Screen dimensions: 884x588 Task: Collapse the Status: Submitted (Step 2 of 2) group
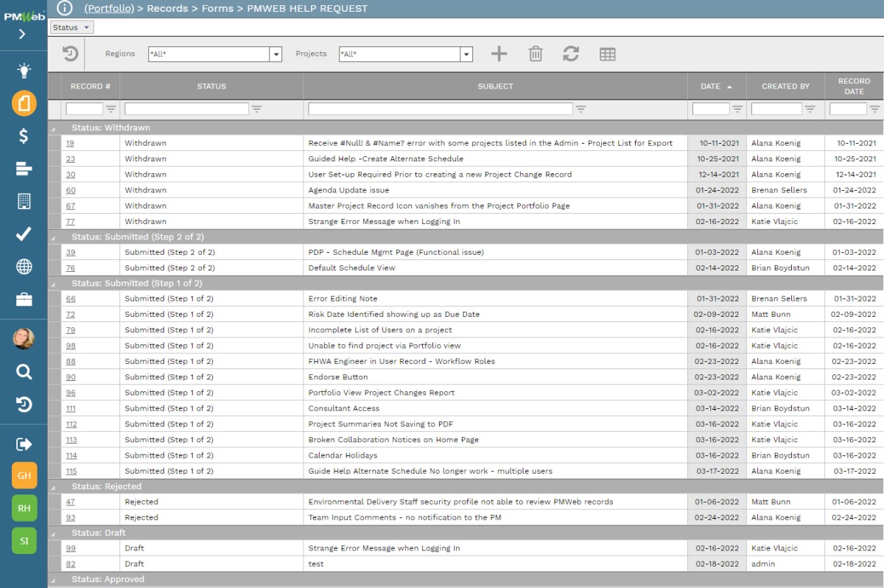tap(53, 238)
